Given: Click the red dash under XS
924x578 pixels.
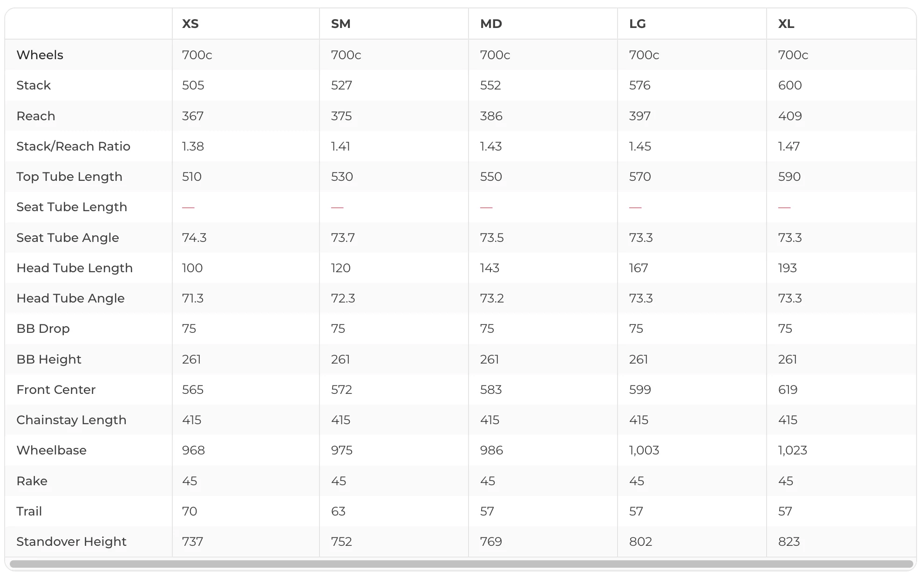Looking at the screenshot, I should (188, 207).
